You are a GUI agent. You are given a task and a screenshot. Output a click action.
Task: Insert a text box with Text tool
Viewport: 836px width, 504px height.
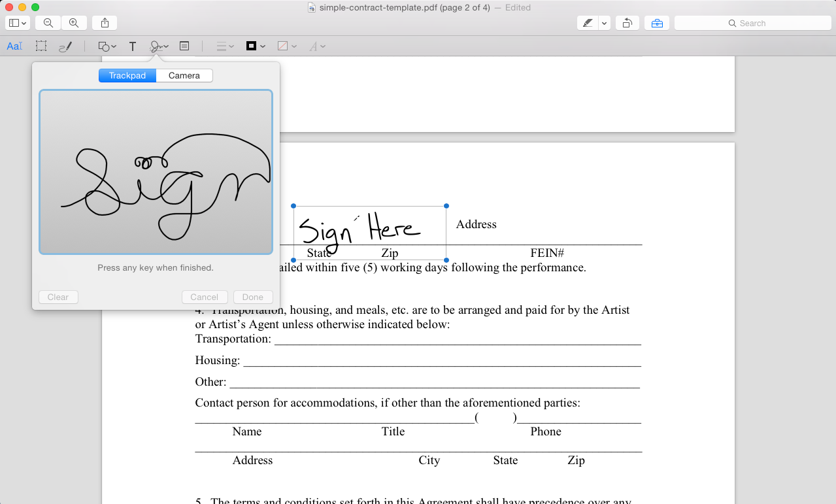133,46
